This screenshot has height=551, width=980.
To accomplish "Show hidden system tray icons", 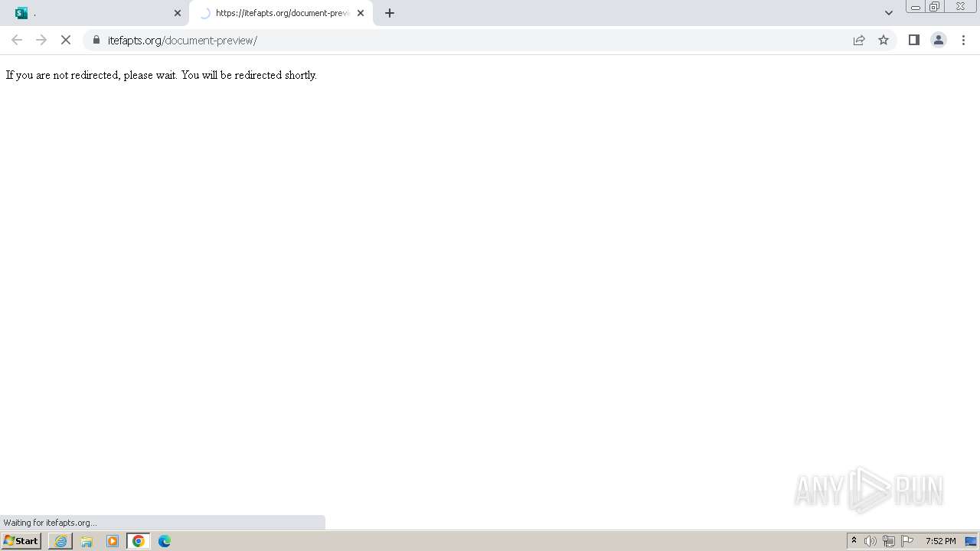I will 854,541.
